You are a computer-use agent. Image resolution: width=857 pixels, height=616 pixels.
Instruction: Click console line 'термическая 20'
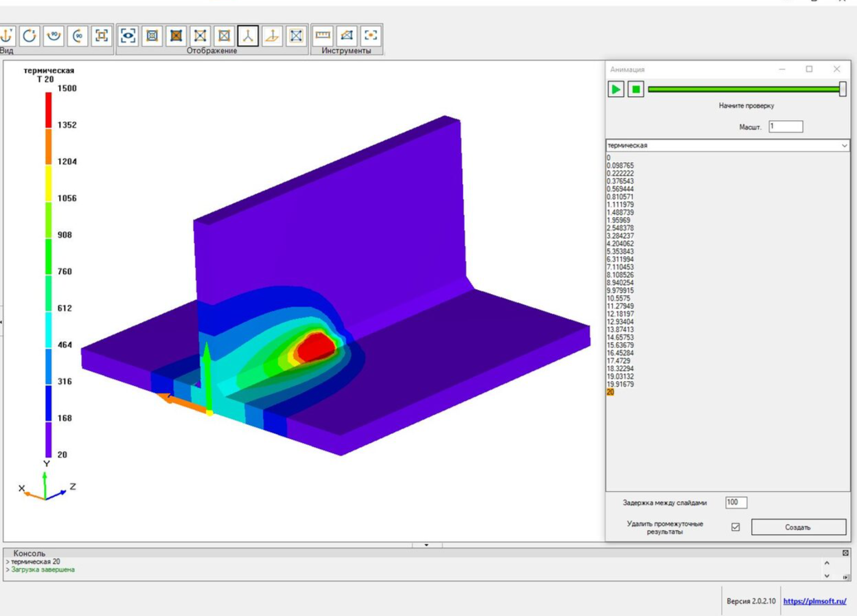tap(34, 562)
